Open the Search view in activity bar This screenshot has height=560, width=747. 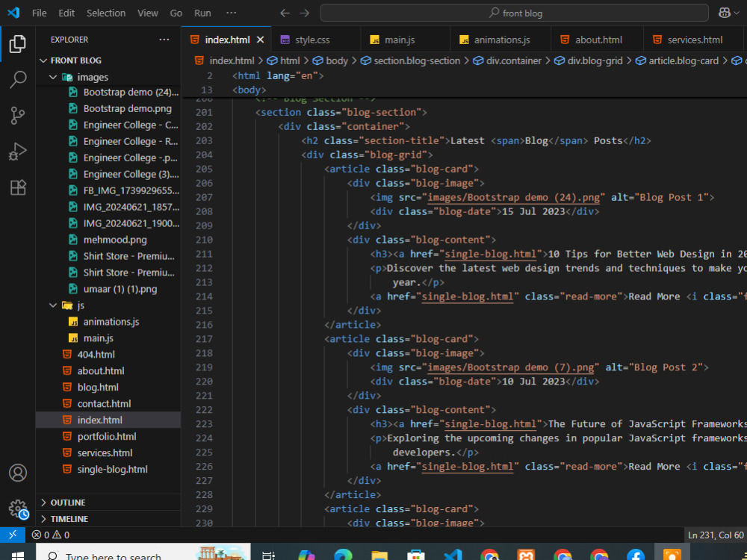pos(18,80)
